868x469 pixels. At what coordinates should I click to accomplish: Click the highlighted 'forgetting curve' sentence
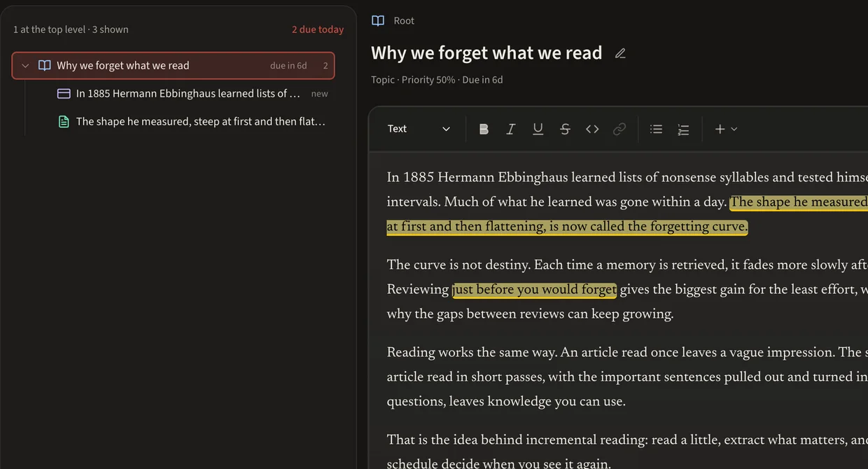[567, 227]
